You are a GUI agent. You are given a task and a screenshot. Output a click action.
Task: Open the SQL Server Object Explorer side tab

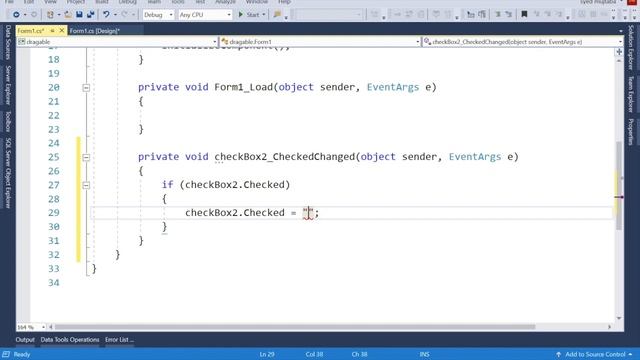[8, 173]
